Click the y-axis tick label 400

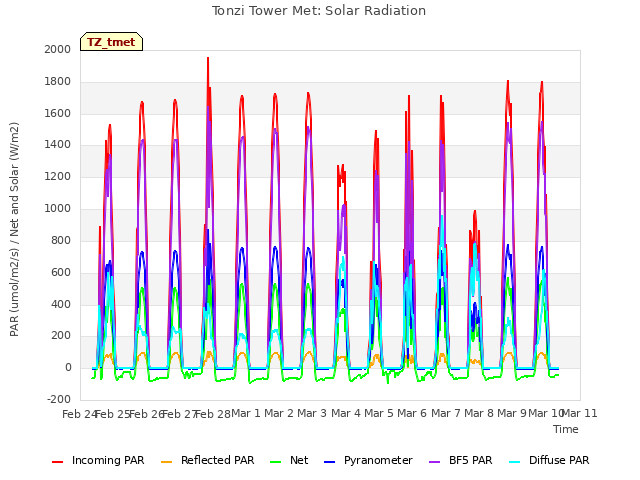tap(61, 304)
